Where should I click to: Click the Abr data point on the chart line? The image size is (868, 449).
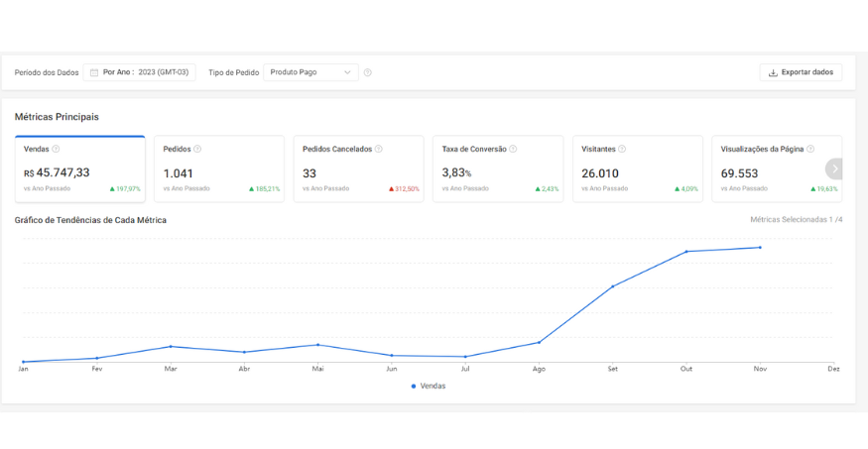244,352
